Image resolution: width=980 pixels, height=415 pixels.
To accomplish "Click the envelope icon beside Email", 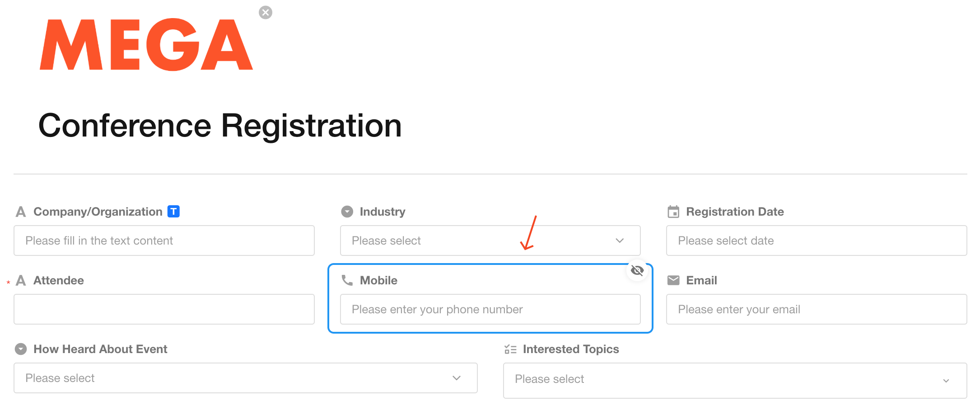I will [673, 280].
